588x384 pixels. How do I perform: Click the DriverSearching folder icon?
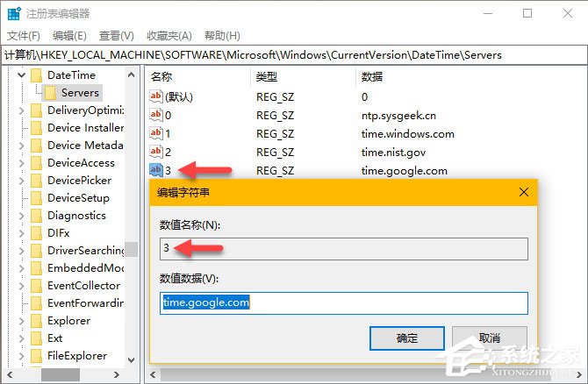tap(36, 251)
